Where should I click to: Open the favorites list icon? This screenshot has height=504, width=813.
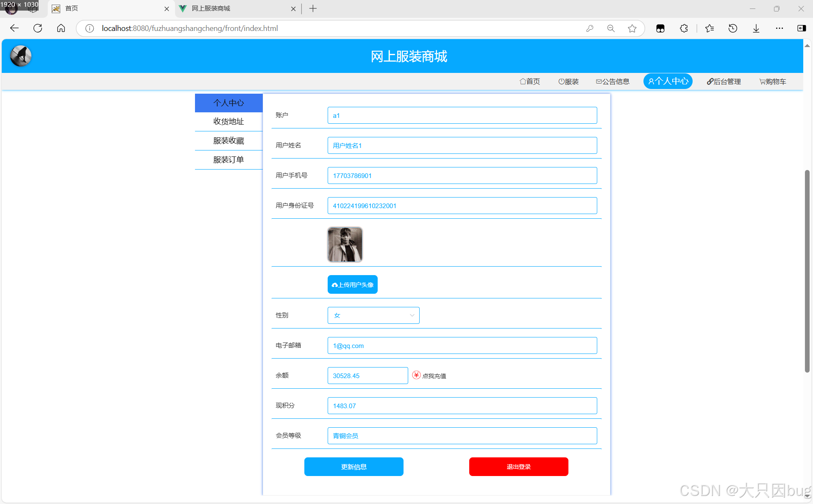pos(710,28)
